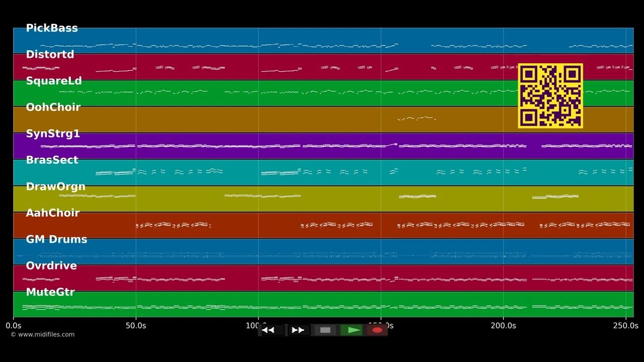This screenshot has width=644, height=362.
Task: Select the Distortd track label
Action: [x=50, y=55]
